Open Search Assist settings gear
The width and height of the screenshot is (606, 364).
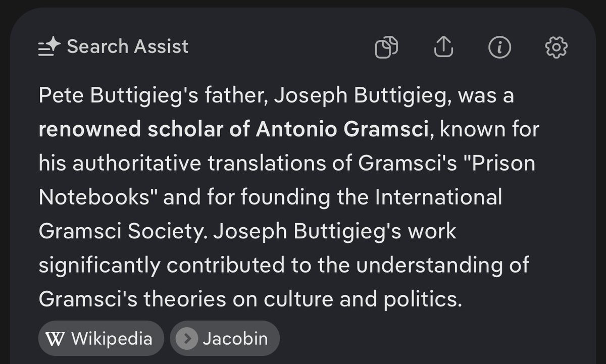click(557, 47)
